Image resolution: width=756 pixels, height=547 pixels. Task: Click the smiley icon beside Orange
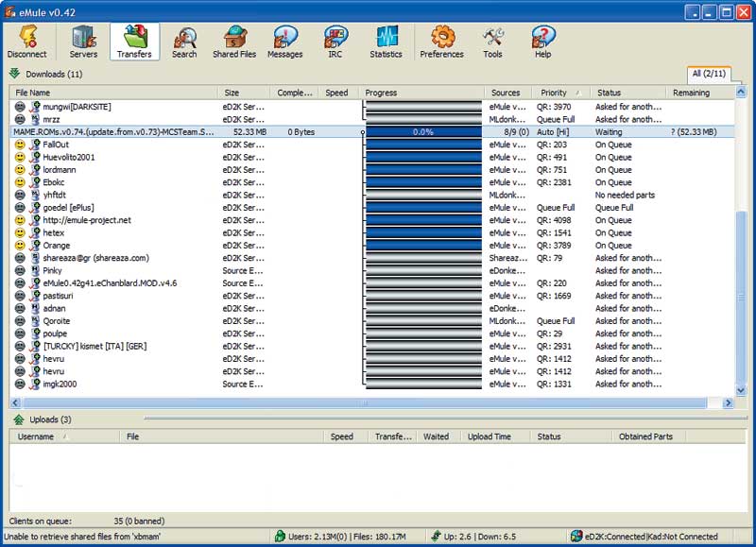[20, 246]
